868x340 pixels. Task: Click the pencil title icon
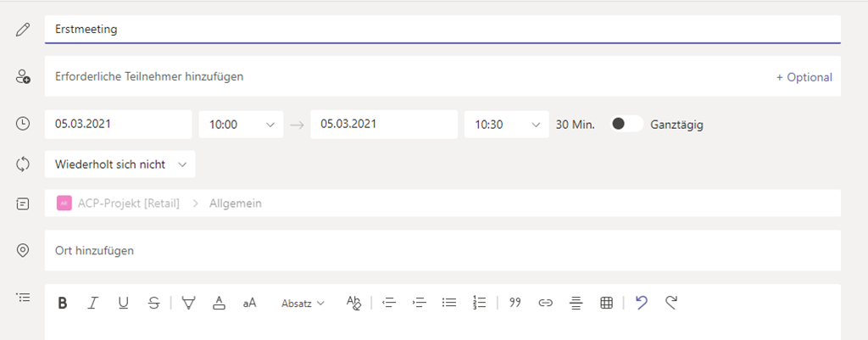[x=23, y=30]
